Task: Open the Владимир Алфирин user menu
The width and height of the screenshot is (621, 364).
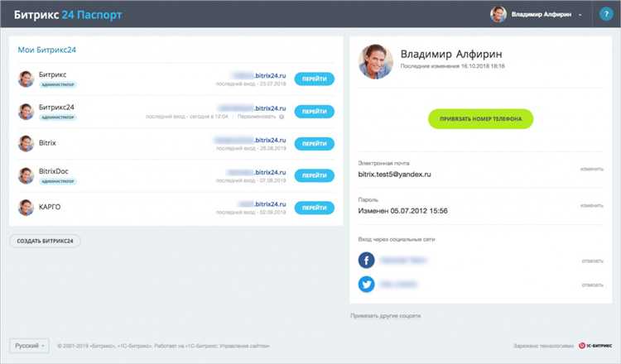Action: click(546, 14)
